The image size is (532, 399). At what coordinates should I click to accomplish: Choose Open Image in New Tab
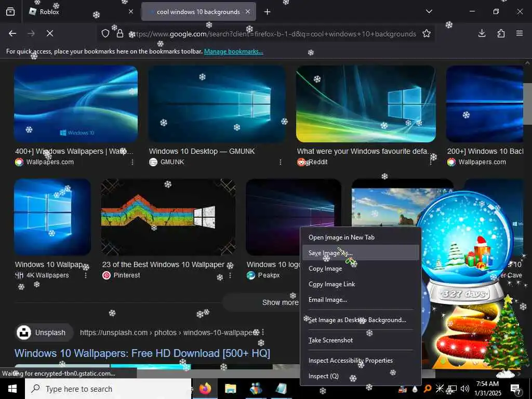[361, 237]
